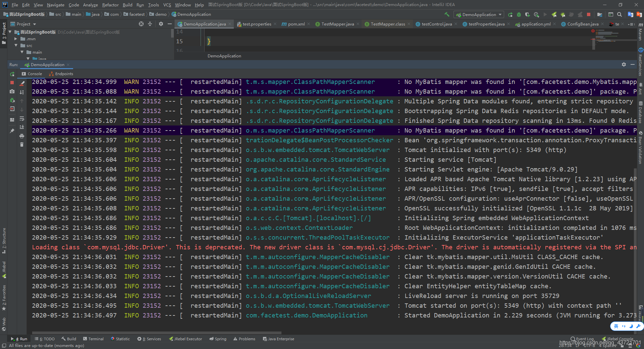
Task: Open the Services tool window
Action: tap(149, 339)
